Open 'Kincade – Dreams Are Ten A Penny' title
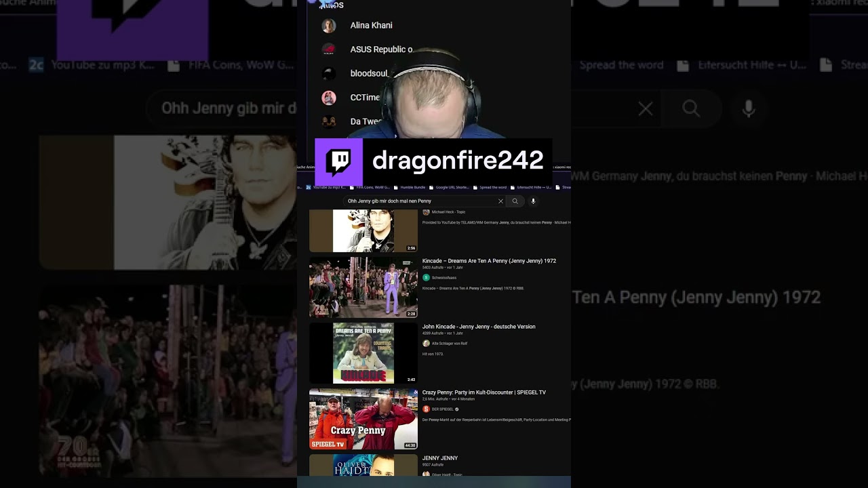 [x=489, y=261]
